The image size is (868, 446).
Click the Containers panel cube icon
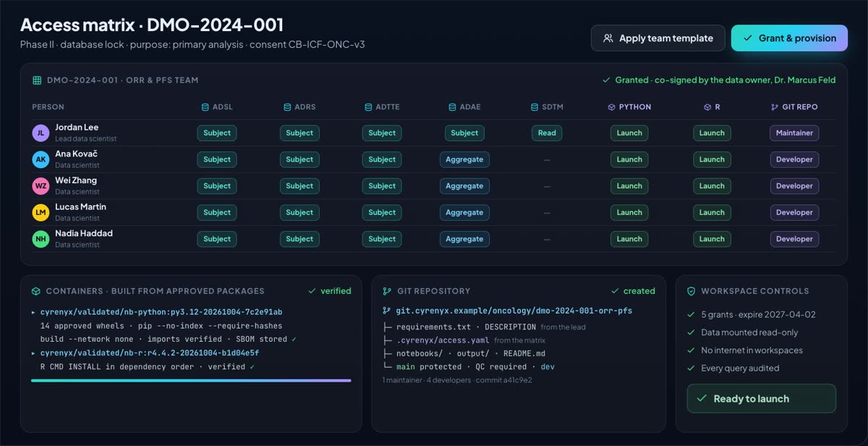[36, 291]
